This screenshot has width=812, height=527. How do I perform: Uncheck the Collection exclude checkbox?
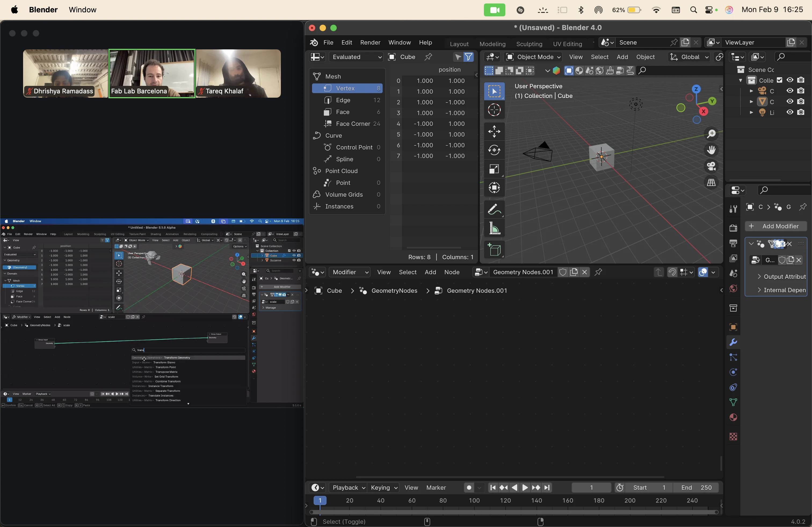(780, 80)
